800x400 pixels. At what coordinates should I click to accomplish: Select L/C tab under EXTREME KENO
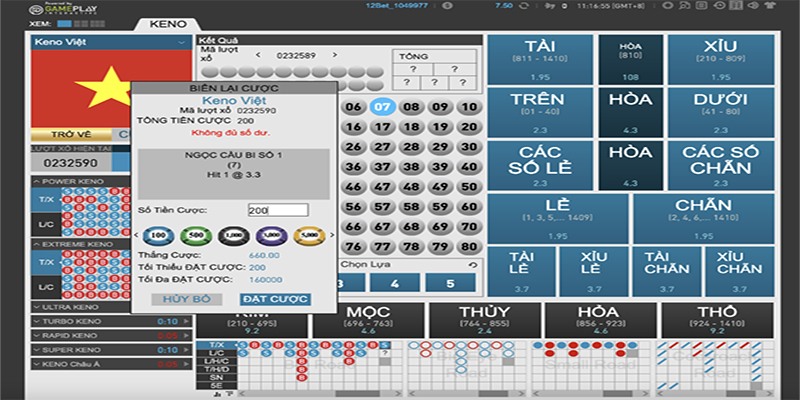point(46,287)
